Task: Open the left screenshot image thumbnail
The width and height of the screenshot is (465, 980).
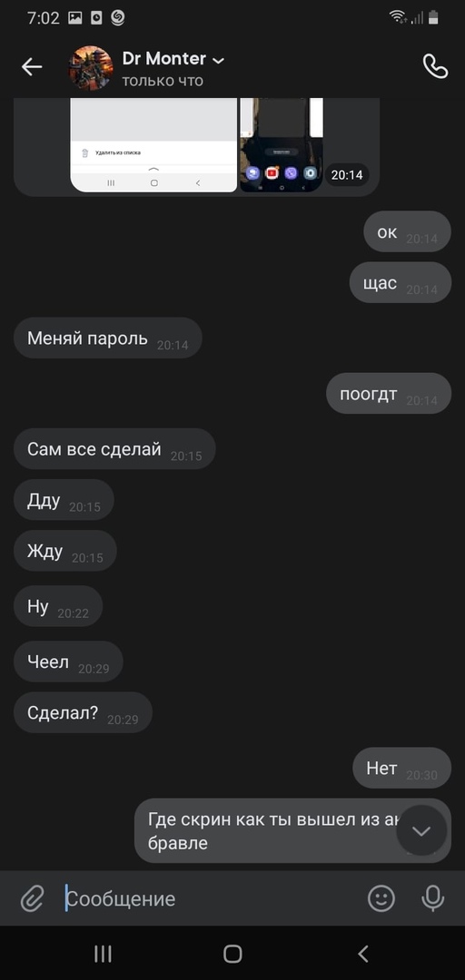Action: pos(154,144)
